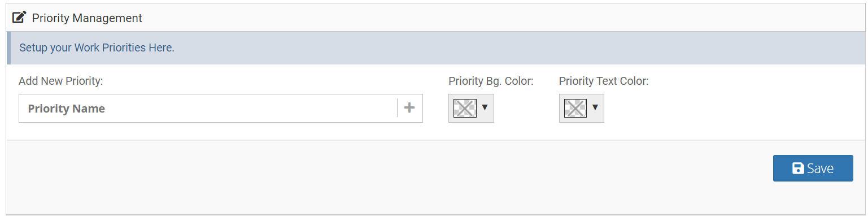Image resolution: width=868 pixels, height=216 pixels.
Task: Click the word Save on the blue button
Action: coord(820,169)
